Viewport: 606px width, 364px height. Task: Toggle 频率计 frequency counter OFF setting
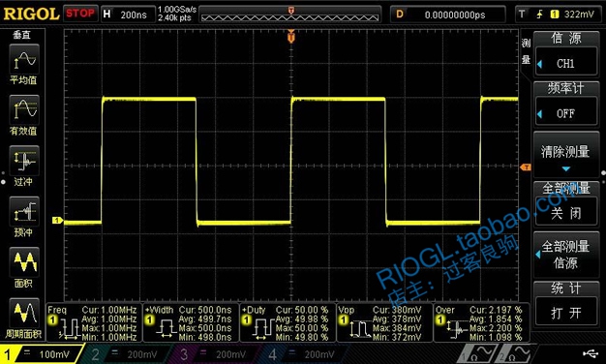566,113
